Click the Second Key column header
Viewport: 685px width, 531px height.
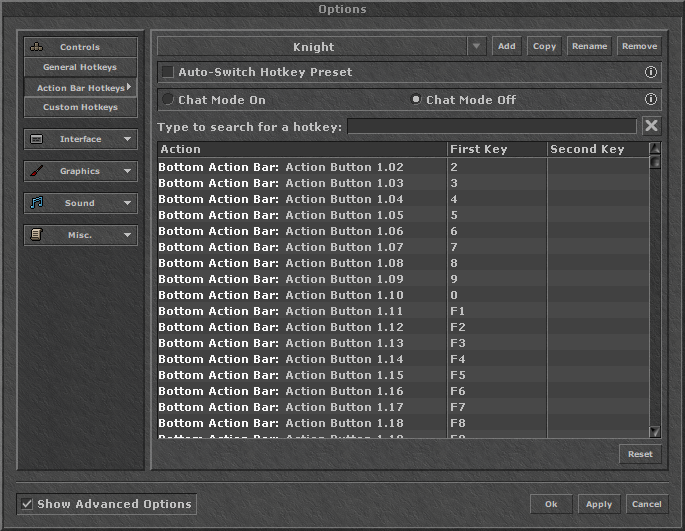click(598, 149)
